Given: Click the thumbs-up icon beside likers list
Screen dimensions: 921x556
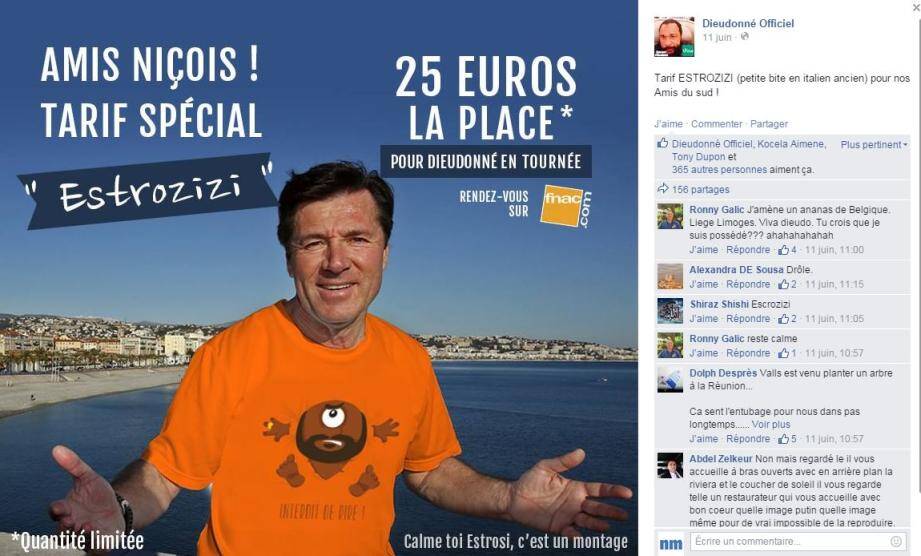Looking at the screenshot, I should point(663,143).
